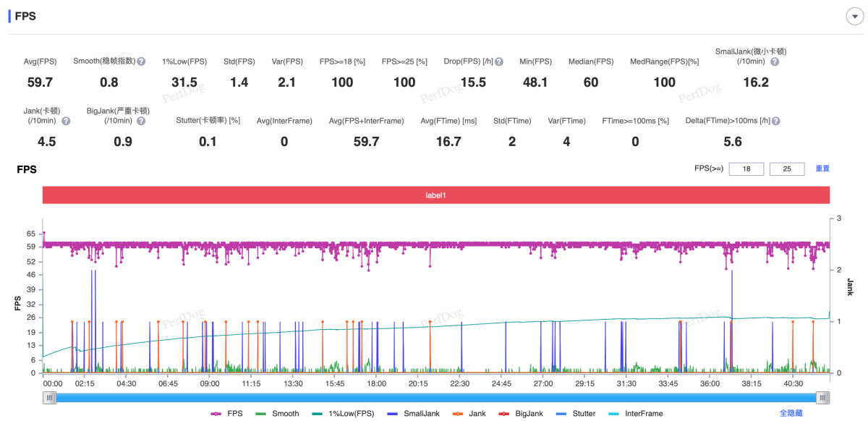Click 全隐藏 to hide all series
Viewport: 868px width, 421px height.
791,413
